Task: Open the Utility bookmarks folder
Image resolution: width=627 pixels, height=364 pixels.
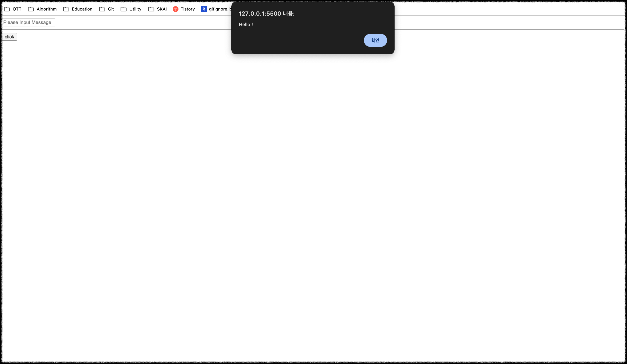Action: (x=131, y=9)
